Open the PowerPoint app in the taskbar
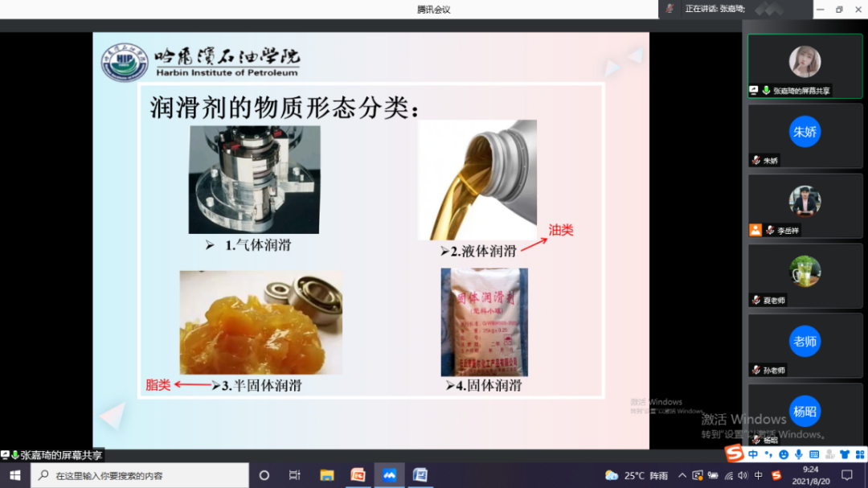 coord(358,475)
